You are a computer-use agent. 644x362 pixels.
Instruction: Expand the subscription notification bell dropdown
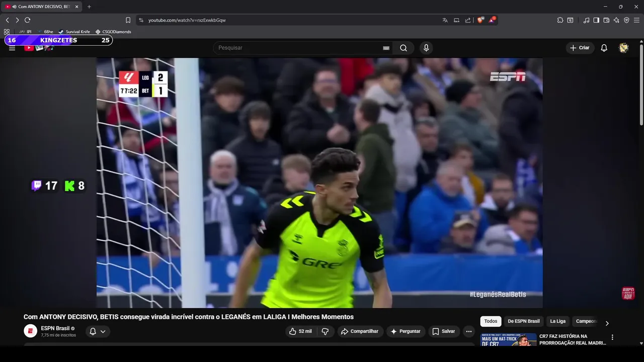98,331
